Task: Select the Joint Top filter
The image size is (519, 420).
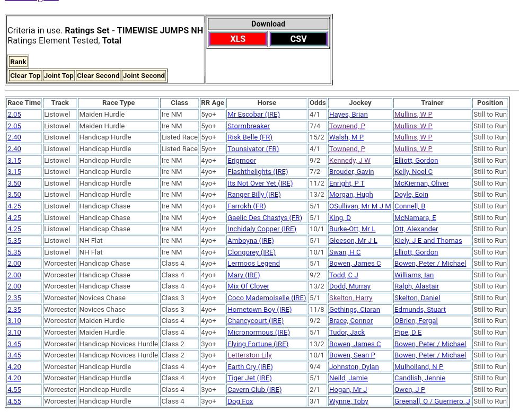Action: pos(58,76)
